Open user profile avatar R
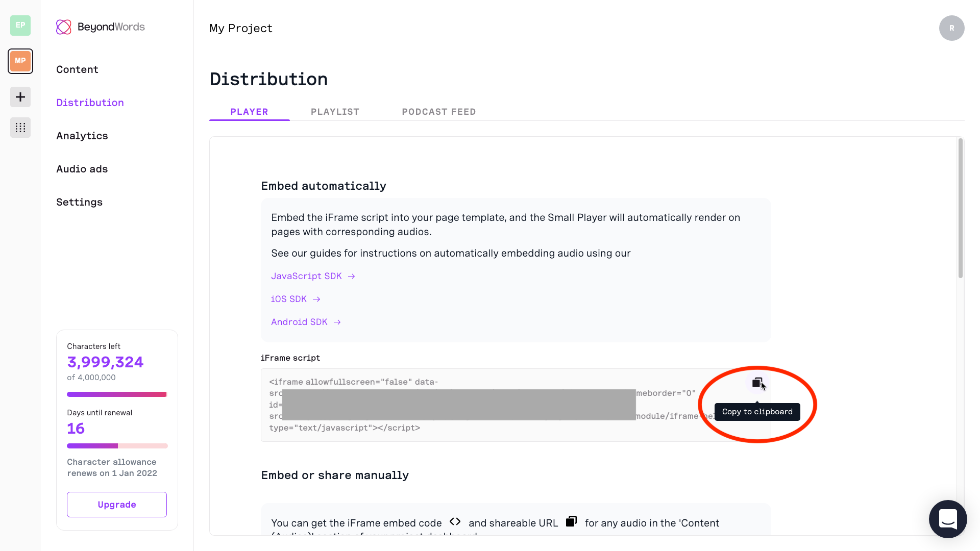Screen dimensions: 980x551 tap(951, 28)
